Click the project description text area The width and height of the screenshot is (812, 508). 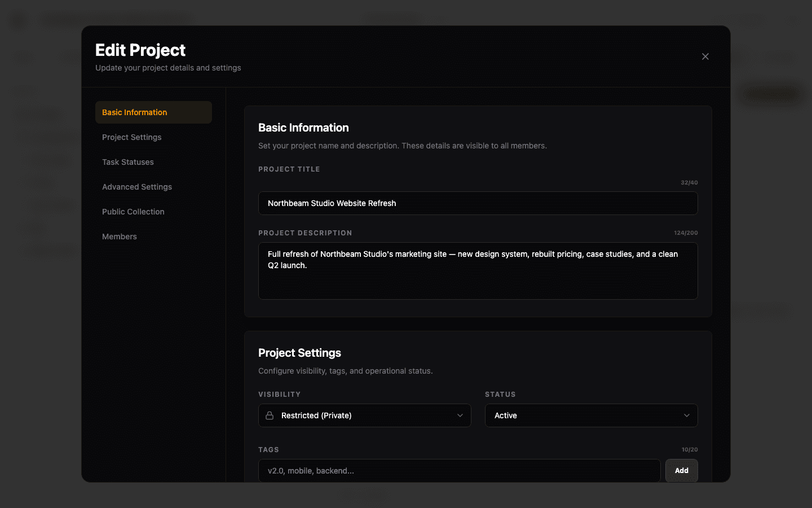coord(478,271)
